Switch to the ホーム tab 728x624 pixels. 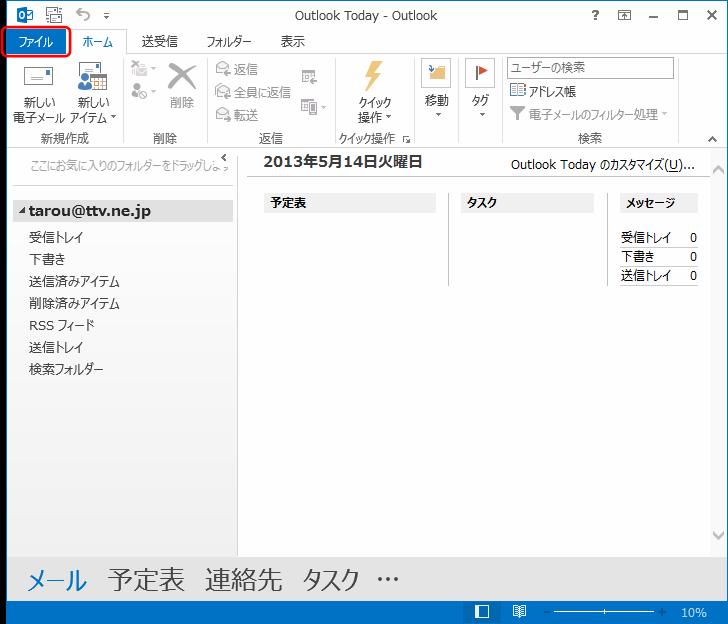98,42
